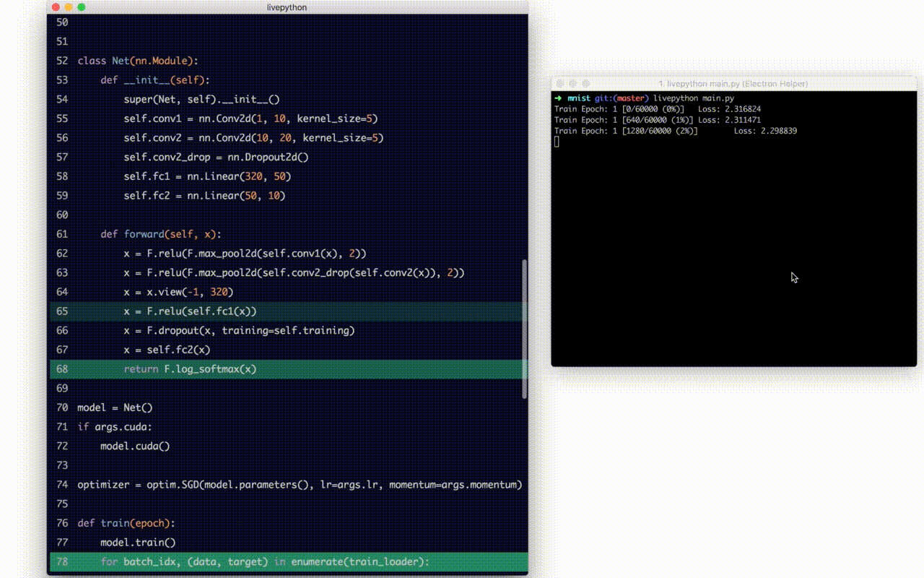
Task: Click line number 74 in gutter
Action: tap(62, 485)
